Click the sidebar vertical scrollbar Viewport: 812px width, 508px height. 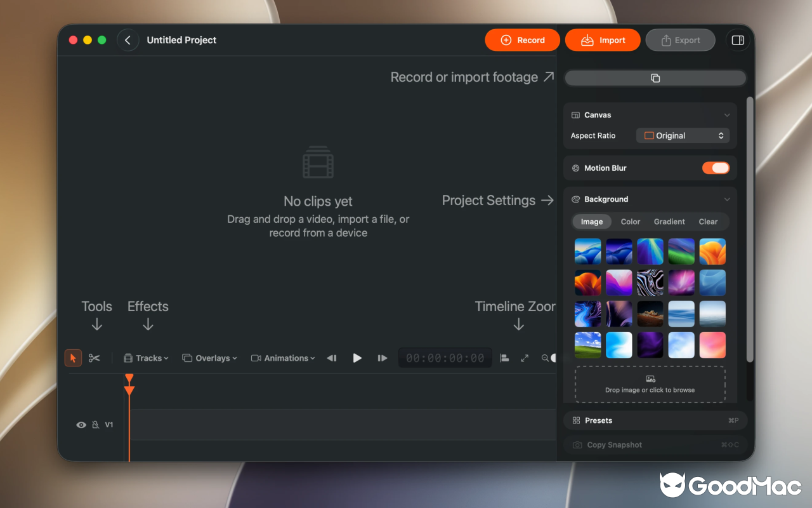coord(750,230)
